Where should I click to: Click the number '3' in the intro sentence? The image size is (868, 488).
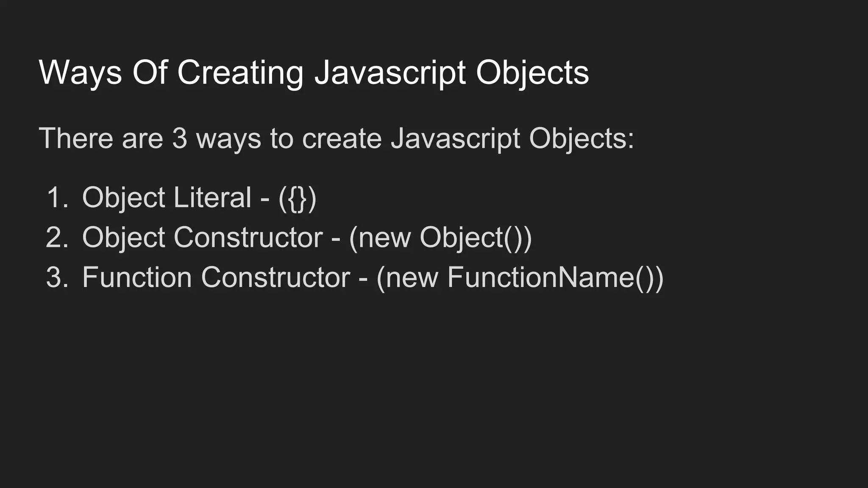[180, 139]
